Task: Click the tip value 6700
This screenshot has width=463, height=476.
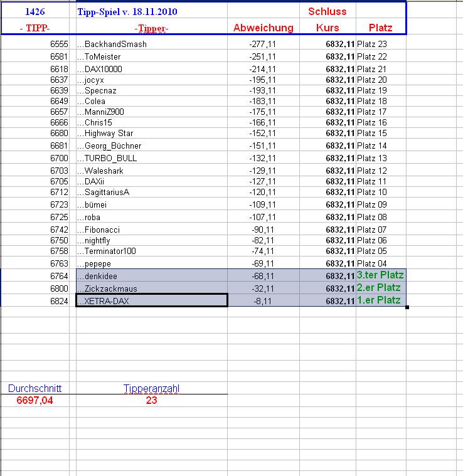Action: click(x=35, y=158)
